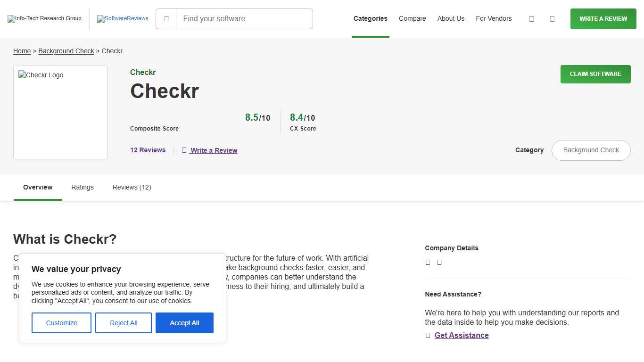The height and width of the screenshot is (362, 644).
Task: Click the Get Assistance link
Action: (x=462, y=335)
